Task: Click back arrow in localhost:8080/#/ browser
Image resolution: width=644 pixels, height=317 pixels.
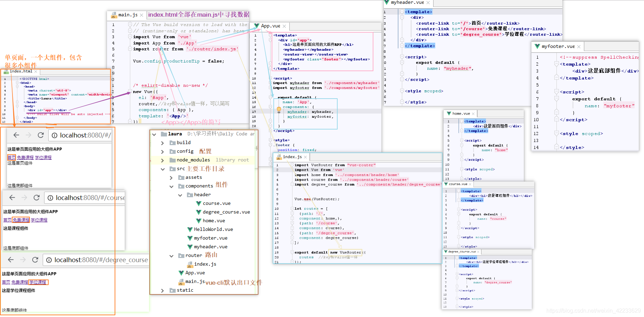Action: (x=16, y=135)
